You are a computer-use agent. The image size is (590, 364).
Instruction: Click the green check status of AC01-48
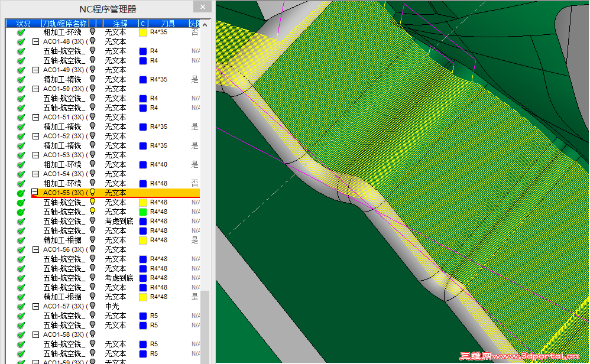(21, 42)
